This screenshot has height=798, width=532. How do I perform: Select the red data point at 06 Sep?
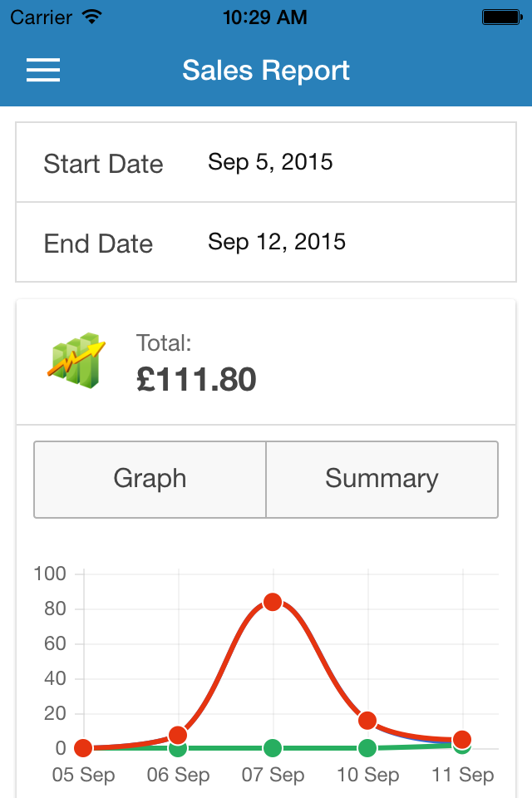click(178, 735)
